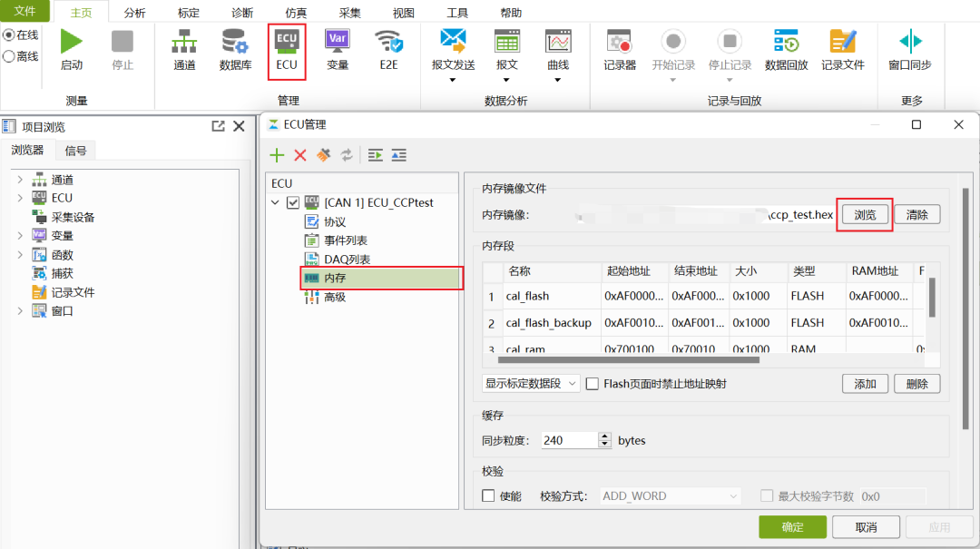Screen dimensions: 980x549
Task: Enable Flash页面时禁止地址映射 checkbox
Action: click(x=592, y=384)
